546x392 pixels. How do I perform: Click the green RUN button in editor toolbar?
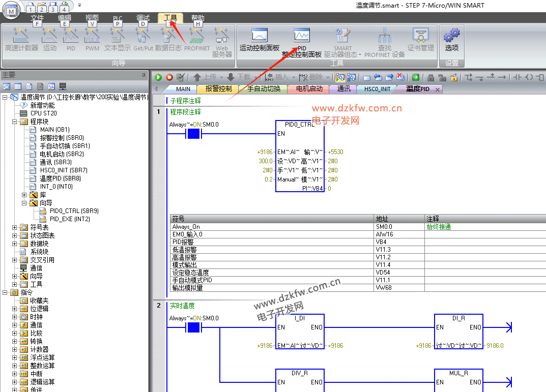tap(158, 77)
